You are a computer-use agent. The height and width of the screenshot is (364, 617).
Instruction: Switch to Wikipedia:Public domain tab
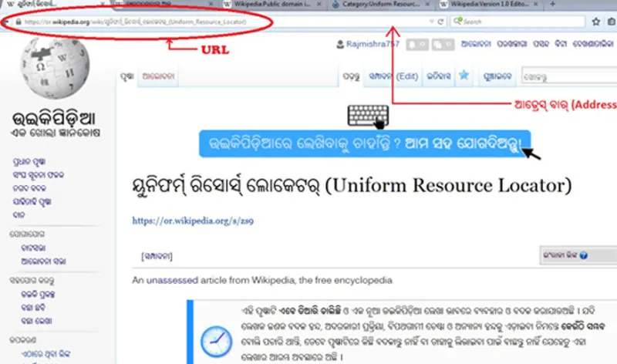tap(271, 4)
